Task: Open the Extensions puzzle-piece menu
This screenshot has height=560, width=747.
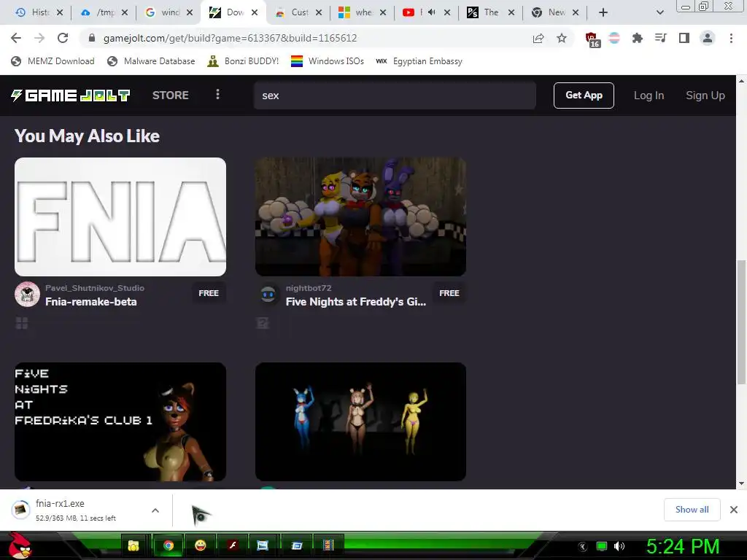Action: [x=637, y=38]
